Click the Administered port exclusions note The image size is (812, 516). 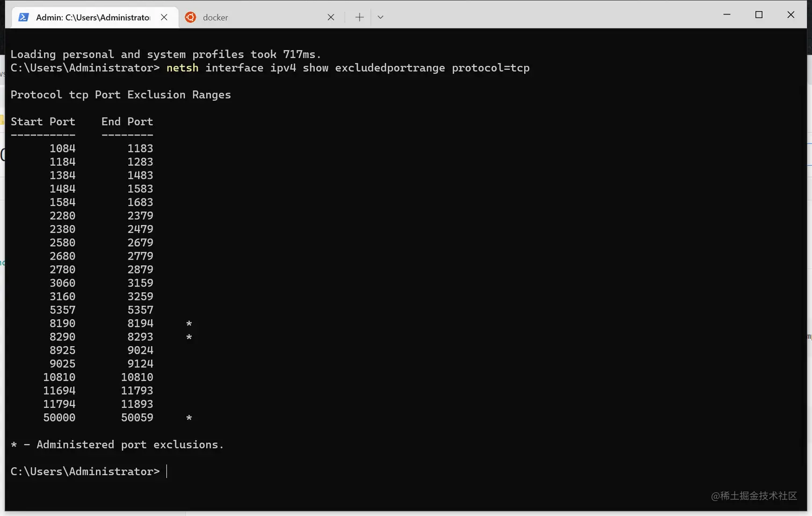tap(117, 445)
